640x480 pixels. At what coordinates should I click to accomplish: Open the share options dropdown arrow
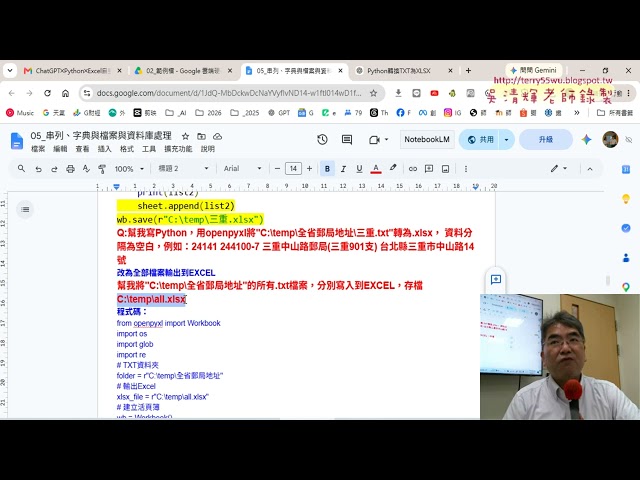[507, 140]
